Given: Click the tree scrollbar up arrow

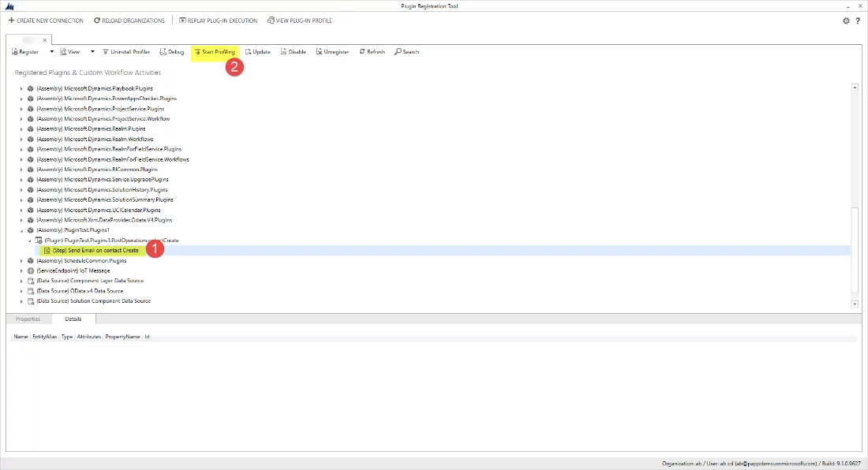Looking at the screenshot, I should (x=855, y=88).
